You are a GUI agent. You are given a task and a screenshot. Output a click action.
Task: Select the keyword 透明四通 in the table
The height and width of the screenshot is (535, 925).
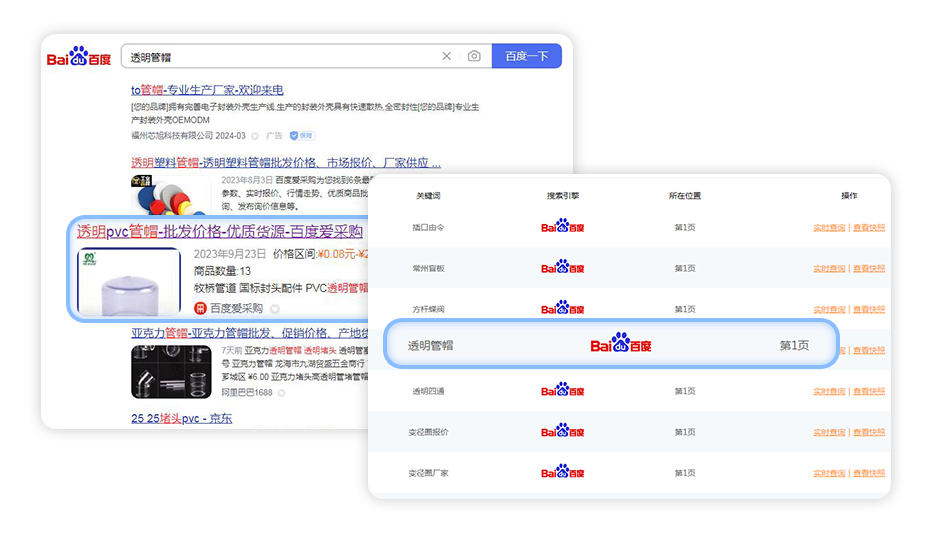428,391
